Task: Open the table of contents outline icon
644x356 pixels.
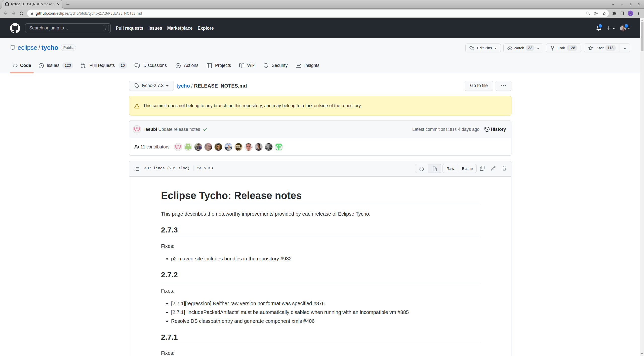Action: tap(137, 169)
